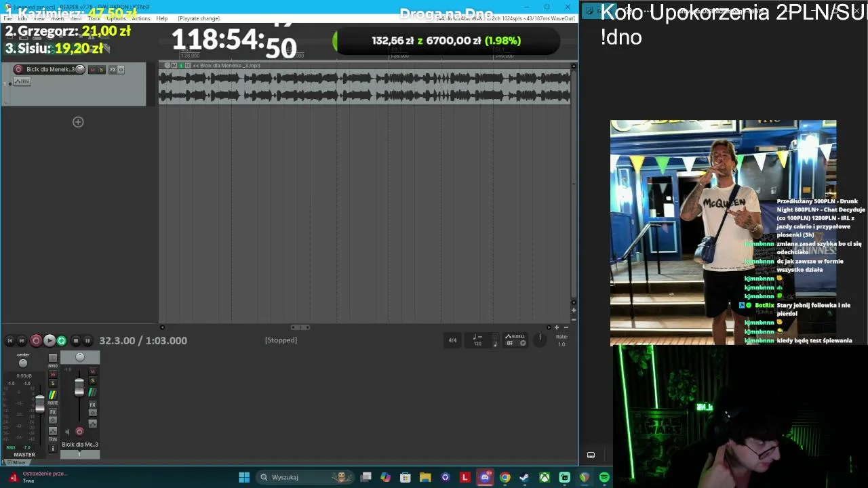Mute Bicik track in the mixer strip
The height and width of the screenshot is (488, 868).
point(93,371)
